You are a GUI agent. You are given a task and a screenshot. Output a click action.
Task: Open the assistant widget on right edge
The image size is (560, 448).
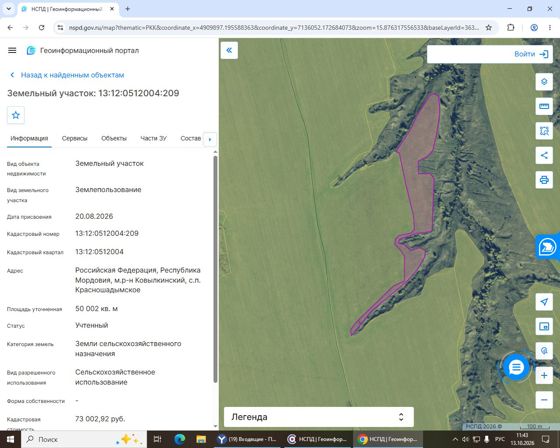[x=548, y=247]
